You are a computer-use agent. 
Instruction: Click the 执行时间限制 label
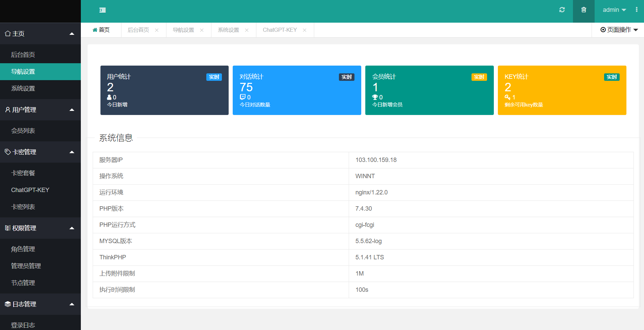117,290
